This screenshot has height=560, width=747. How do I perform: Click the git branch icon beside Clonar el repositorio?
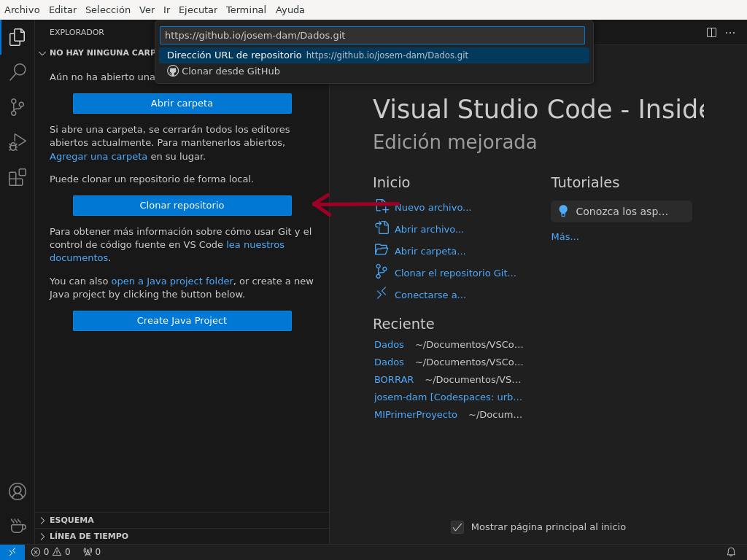[x=381, y=271]
